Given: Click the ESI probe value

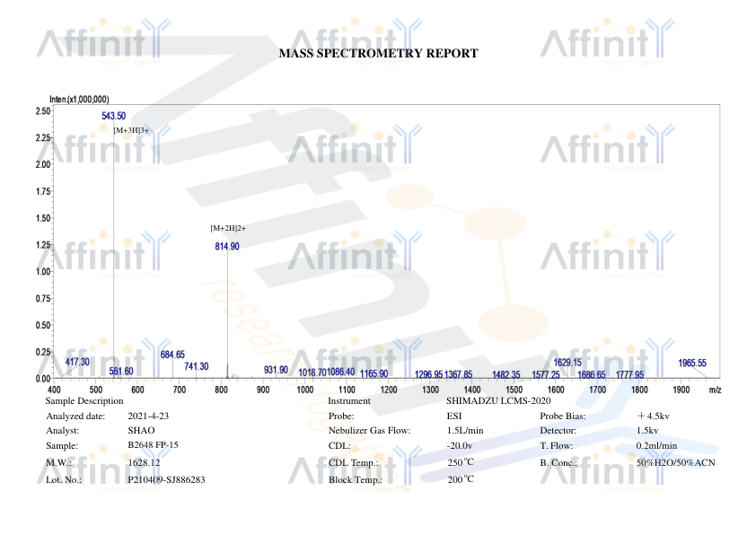Looking at the screenshot, I should [x=454, y=416].
